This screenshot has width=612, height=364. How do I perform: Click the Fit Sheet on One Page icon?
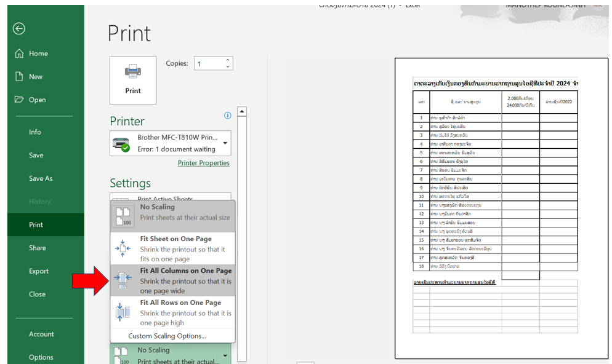click(x=123, y=248)
